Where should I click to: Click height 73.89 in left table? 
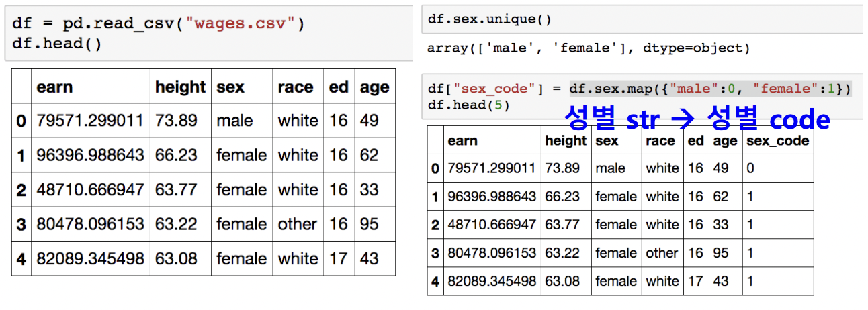pos(176,121)
